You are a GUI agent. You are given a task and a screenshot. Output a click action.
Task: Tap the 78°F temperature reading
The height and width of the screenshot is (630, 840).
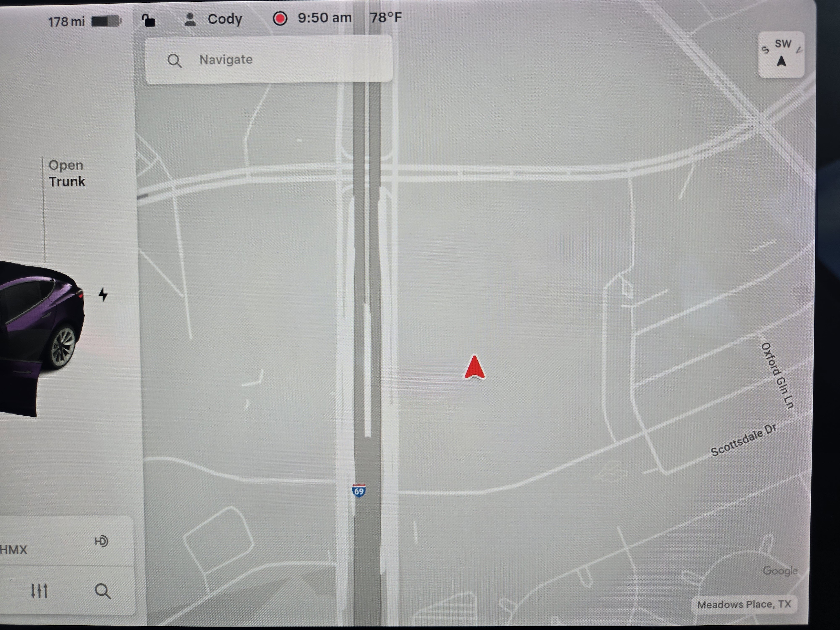[385, 17]
